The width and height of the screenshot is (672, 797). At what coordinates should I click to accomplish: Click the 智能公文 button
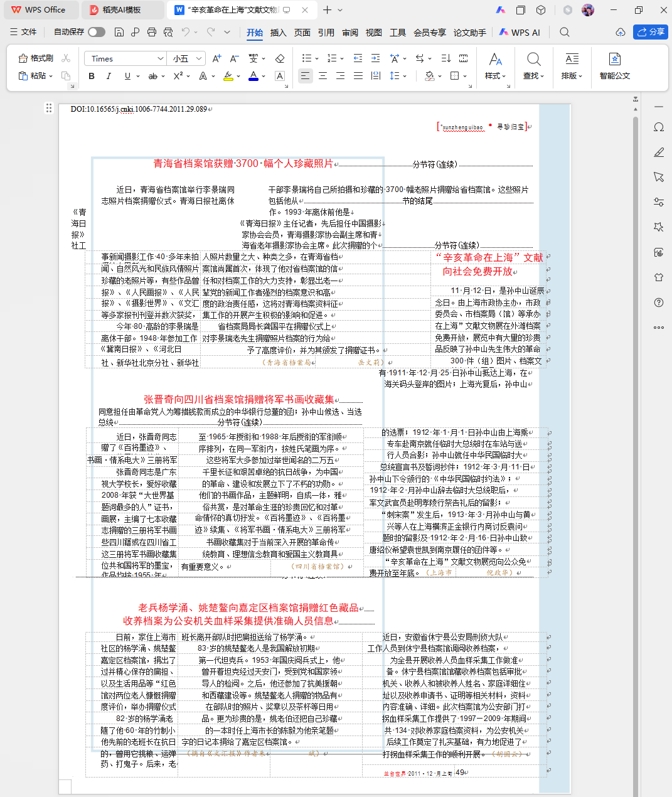[614, 67]
